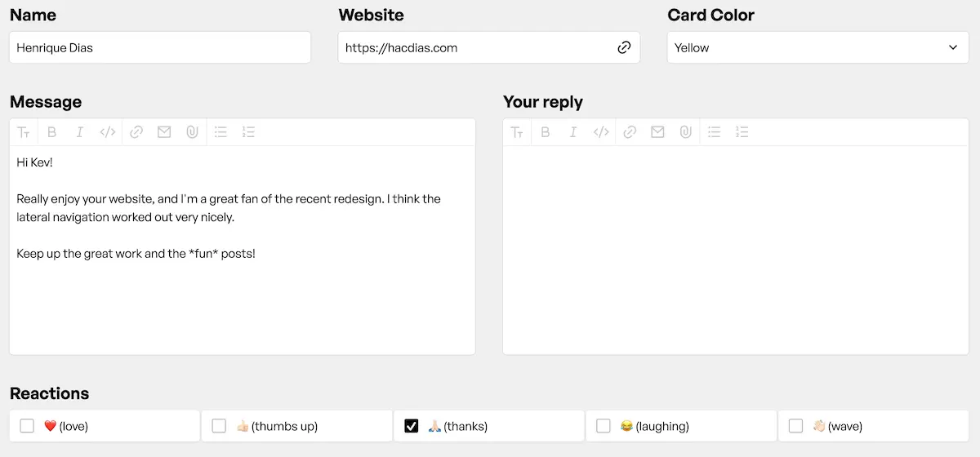
Task: Open the Card Color dropdown
Action: coord(817,47)
